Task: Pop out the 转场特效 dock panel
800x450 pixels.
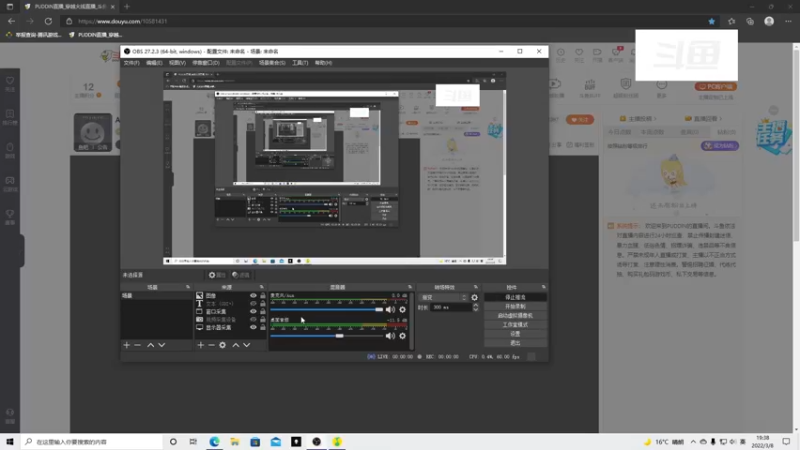Action: coord(476,287)
